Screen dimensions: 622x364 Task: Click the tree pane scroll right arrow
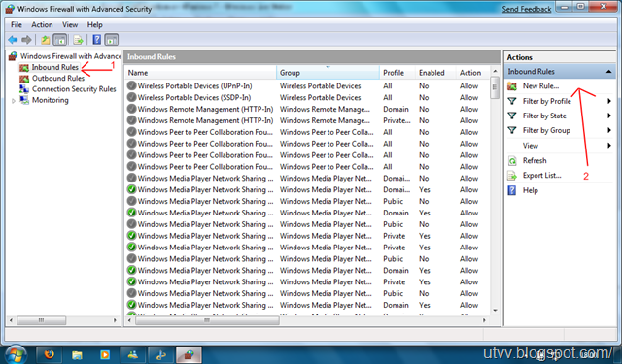point(115,320)
